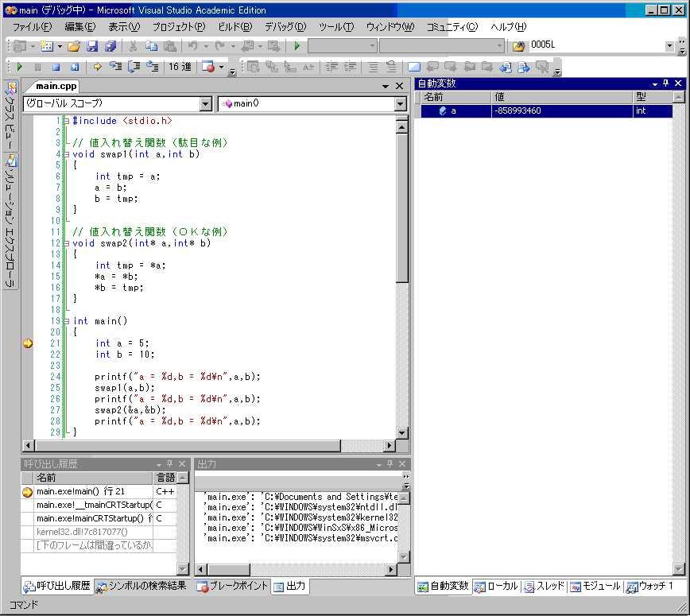The width and height of the screenshot is (690, 616).
Task: Click the green Start Debugging icon in standard toolbar
Action: (x=297, y=46)
